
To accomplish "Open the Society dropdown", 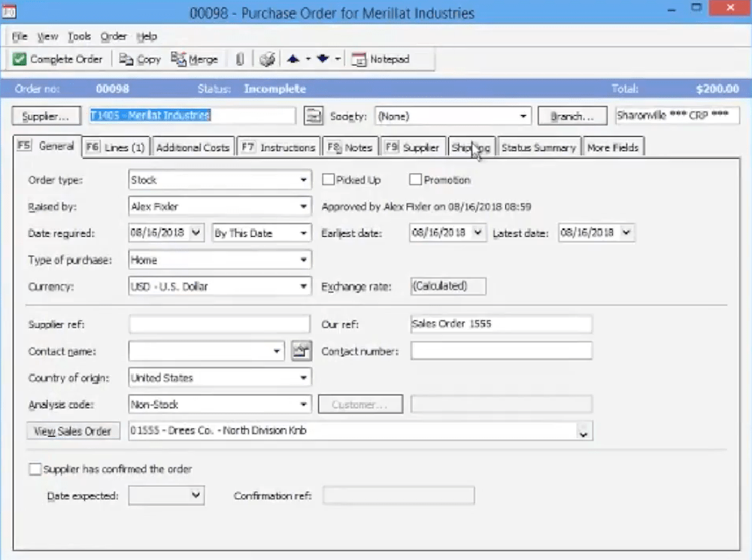I will [523, 117].
